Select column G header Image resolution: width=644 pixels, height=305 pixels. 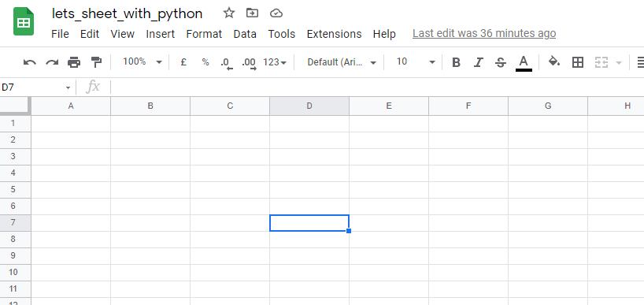pyautogui.click(x=548, y=106)
